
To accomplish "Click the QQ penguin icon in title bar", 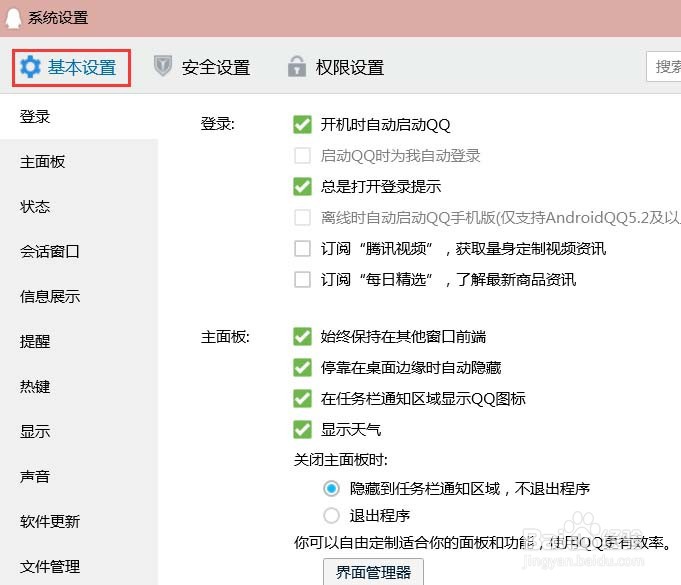I will pos(13,18).
